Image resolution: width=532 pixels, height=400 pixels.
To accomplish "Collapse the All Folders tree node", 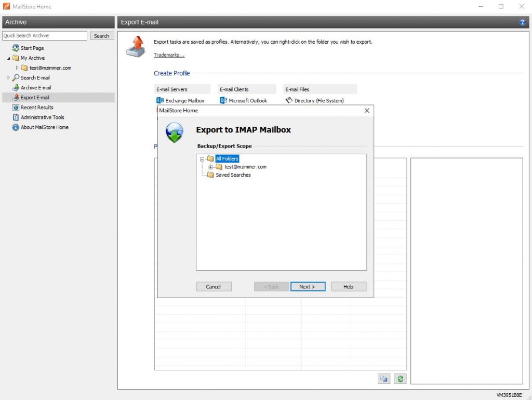I will click(202, 159).
